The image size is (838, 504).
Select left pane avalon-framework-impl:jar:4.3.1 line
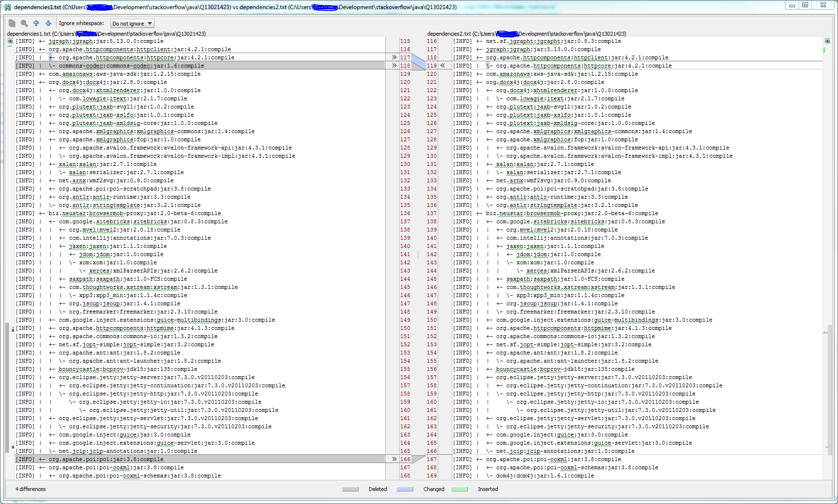[200, 156]
